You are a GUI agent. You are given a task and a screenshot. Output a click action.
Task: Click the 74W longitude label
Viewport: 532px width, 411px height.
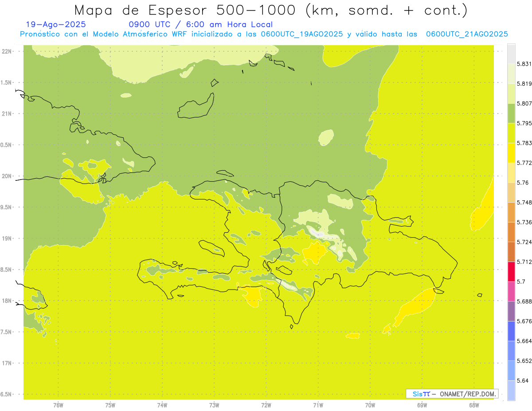click(162, 405)
